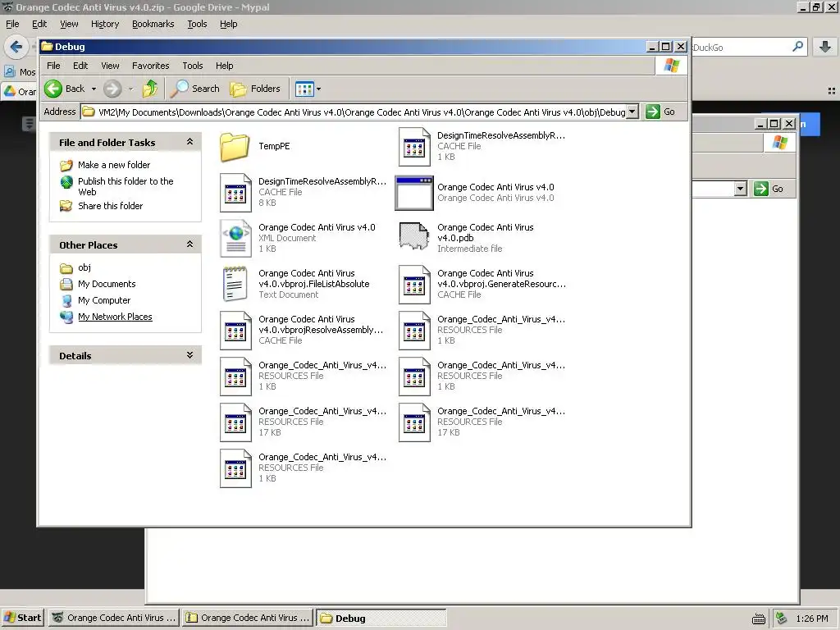The width and height of the screenshot is (840, 630).
Task: Open Back button history dropdown arrow
Action: (94, 89)
